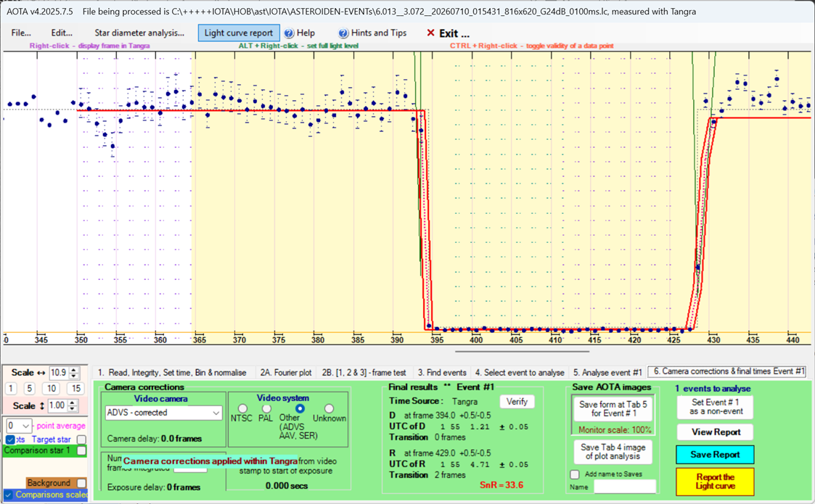Increase vertical Scale value with up arrow
This screenshot has height=504, width=815.
[x=73, y=402]
